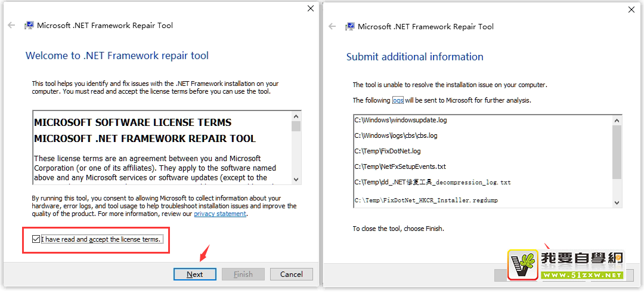This screenshot has width=644, height=293.
Task: Open the privacy statement link
Action: (219, 214)
